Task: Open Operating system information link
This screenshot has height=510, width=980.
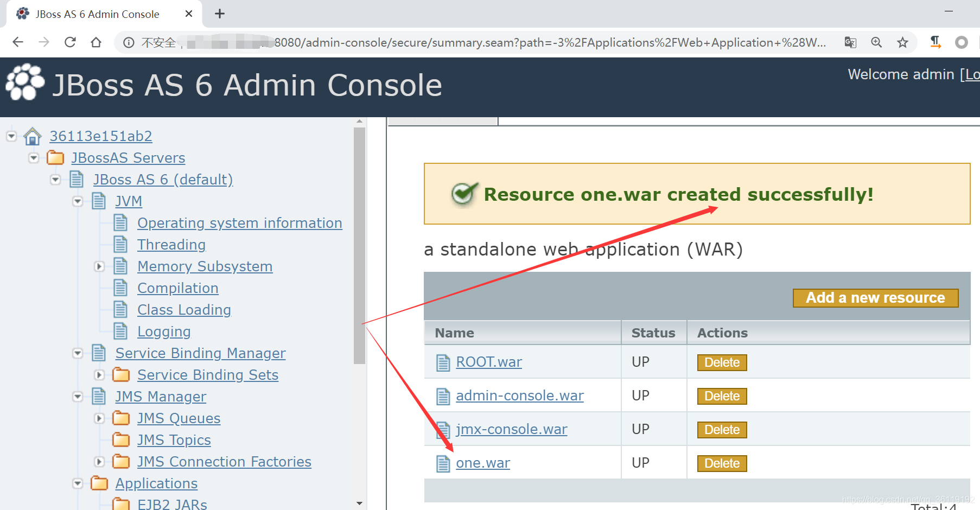Action: tap(240, 223)
